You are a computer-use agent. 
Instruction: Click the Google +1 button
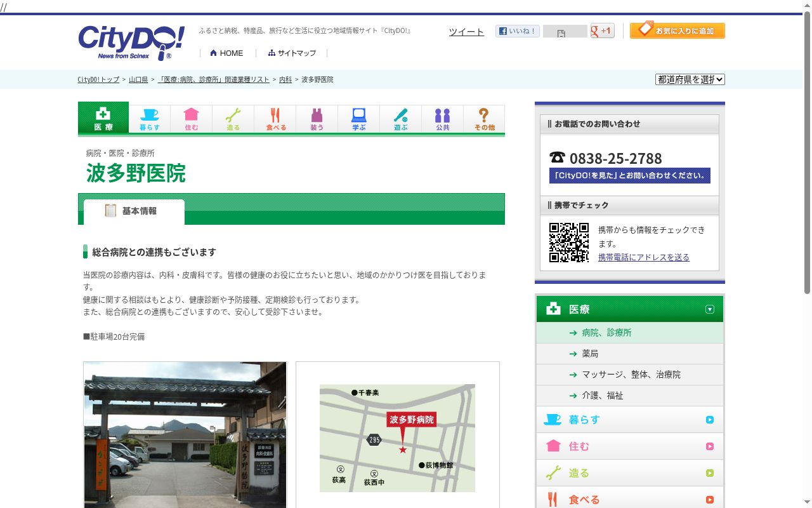click(x=602, y=30)
